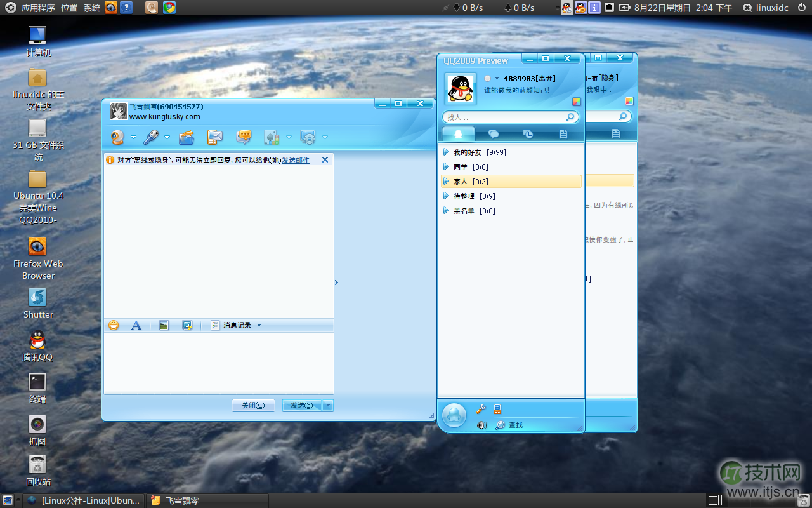Click the screen capture icon in chat
Viewport: 812px width, 508px height.
[187, 325]
